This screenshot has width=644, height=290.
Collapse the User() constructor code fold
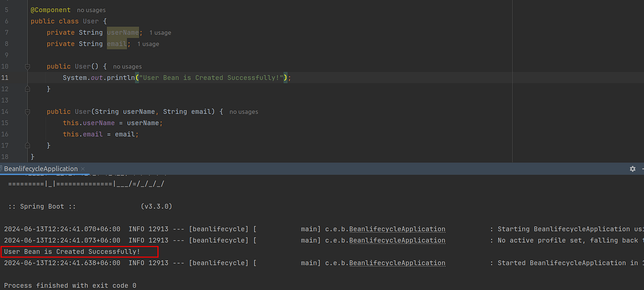(27, 66)
